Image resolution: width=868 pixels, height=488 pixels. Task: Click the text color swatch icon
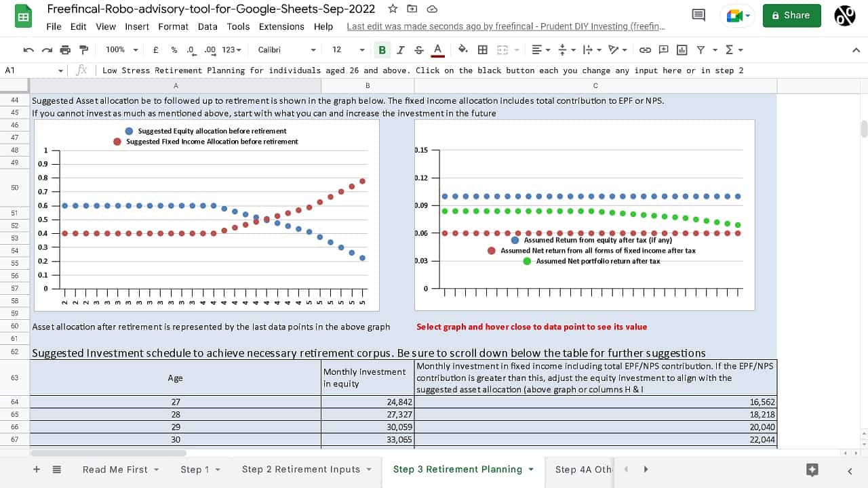[x=437, y=49]
